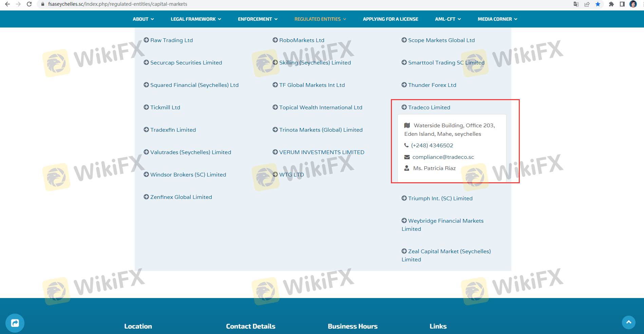The image size is (644, 334).
Task: Click the Tradeco phone number link
Action: 432,145
